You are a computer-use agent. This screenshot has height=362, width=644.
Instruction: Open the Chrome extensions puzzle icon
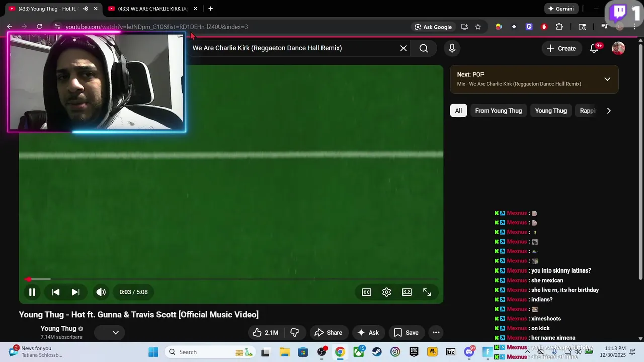(559, 27)
